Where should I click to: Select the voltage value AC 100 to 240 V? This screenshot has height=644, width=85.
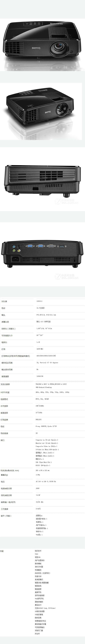[46, 482]
